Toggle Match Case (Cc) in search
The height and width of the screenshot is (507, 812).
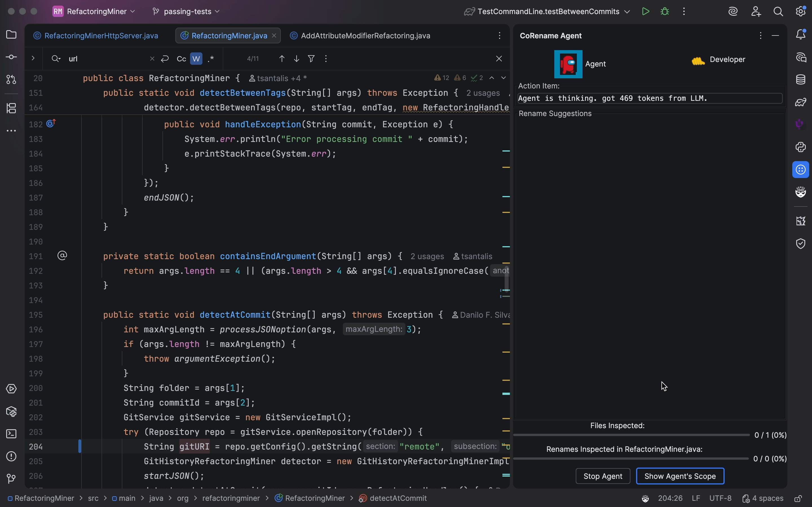pyautogui.click(x=181, y=59)
